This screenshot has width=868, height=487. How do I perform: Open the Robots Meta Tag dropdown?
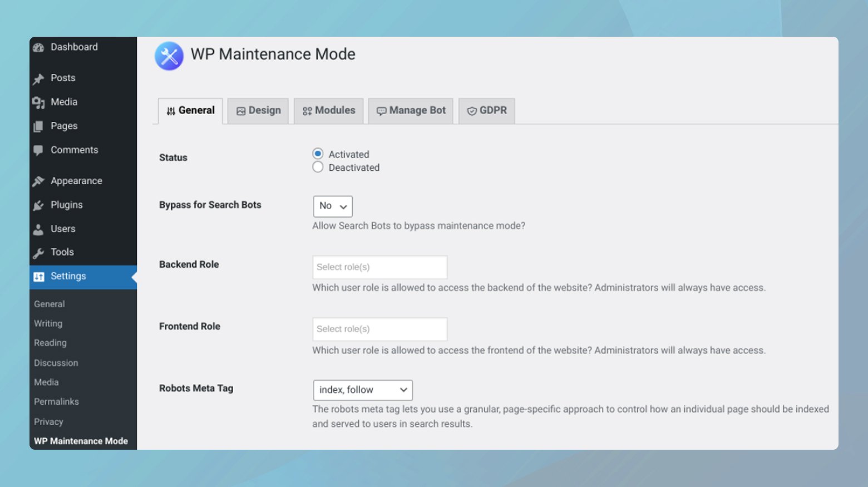click(x=363, y=390)
